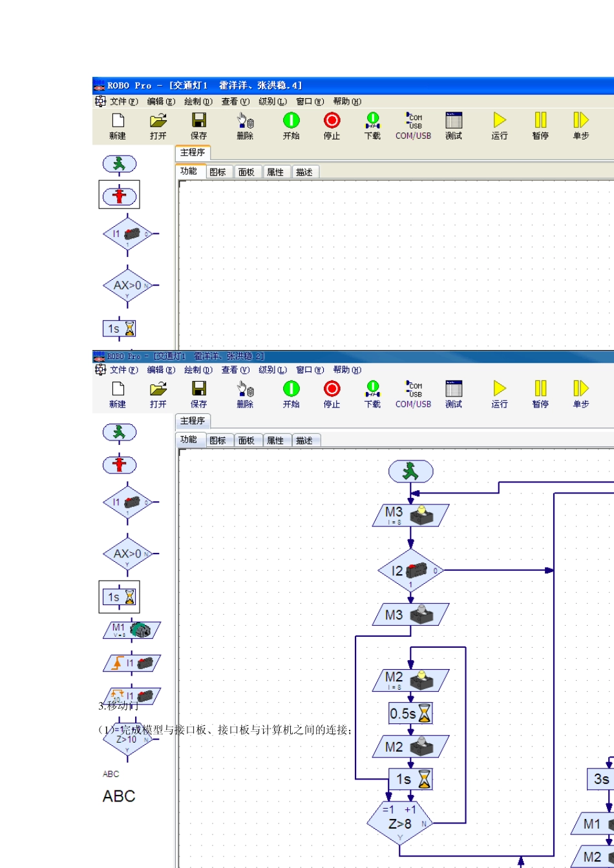The image size is (614, 868).
Task: Select M3 lamp-on block with I=8
Action: click(411, 515)
